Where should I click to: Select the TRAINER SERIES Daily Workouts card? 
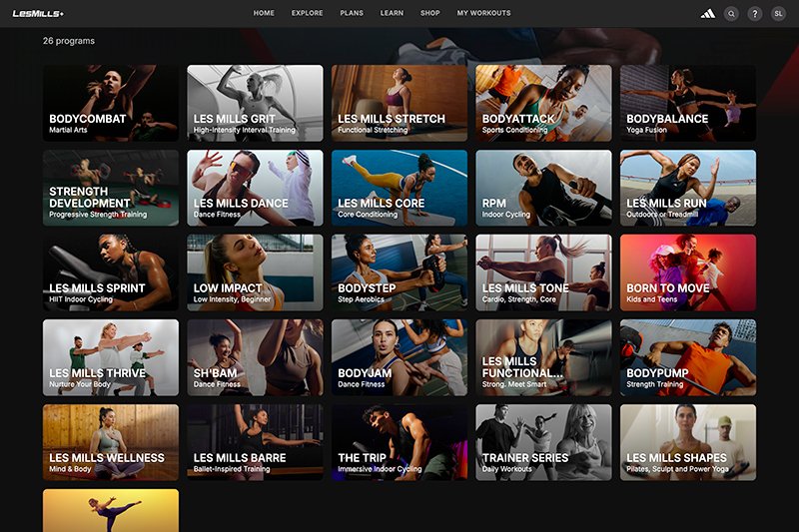543,442
